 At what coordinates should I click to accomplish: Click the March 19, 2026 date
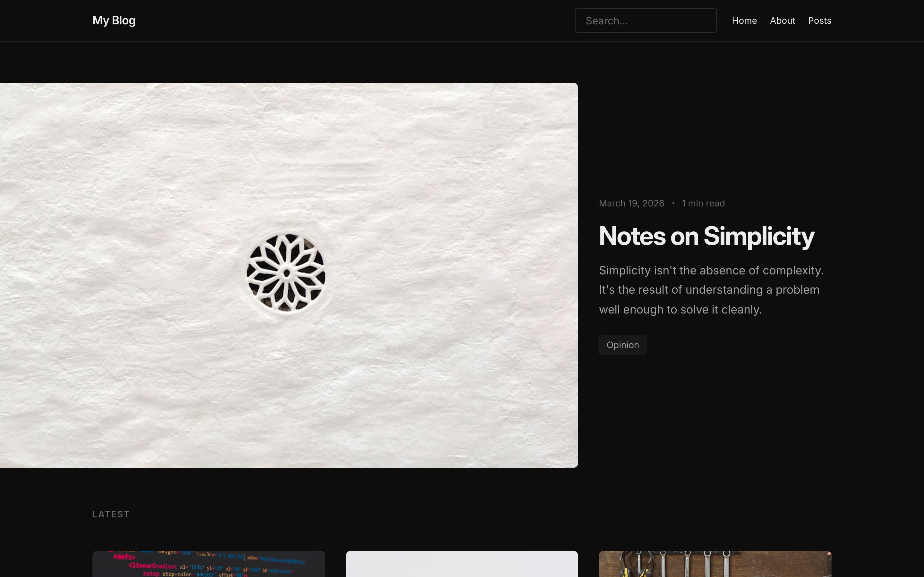(x=631, y=204)
